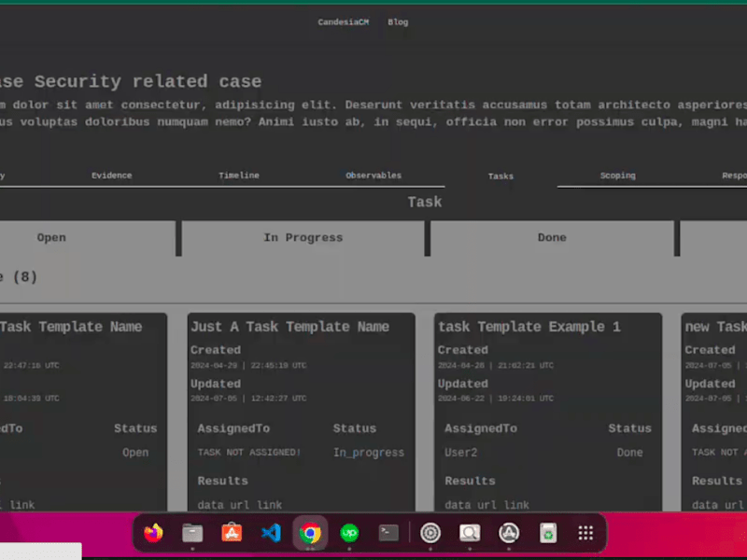This screenshot has height=560, width=747.
Task: Launch the Files manager dock icon
Action: point(192,533)
